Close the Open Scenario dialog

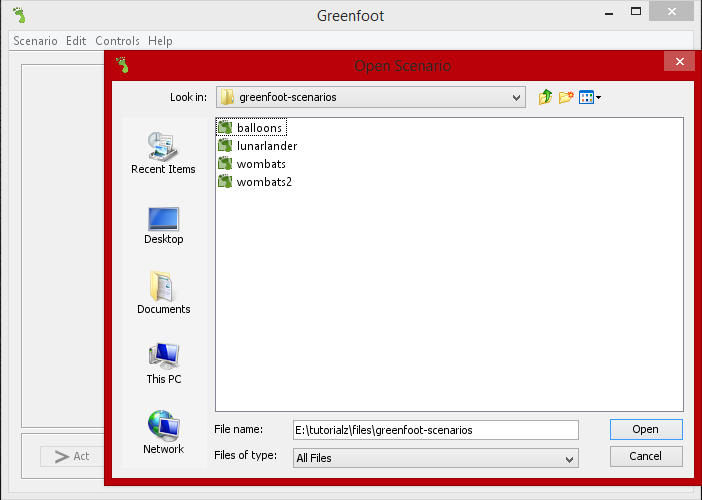pos(679,61)
